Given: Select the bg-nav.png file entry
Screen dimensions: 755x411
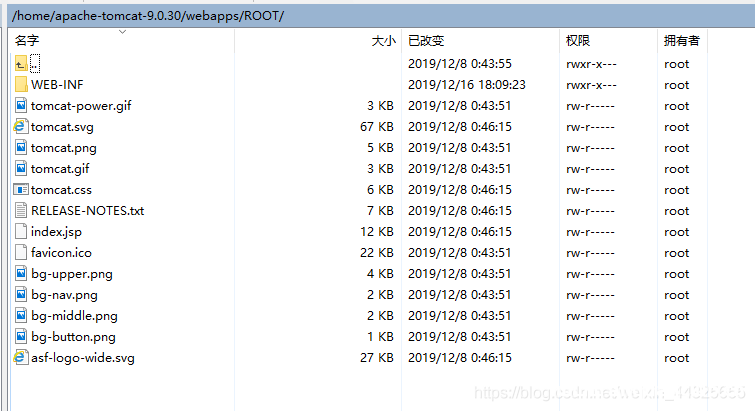Looking at the screenshot, I should pos(64,295).
